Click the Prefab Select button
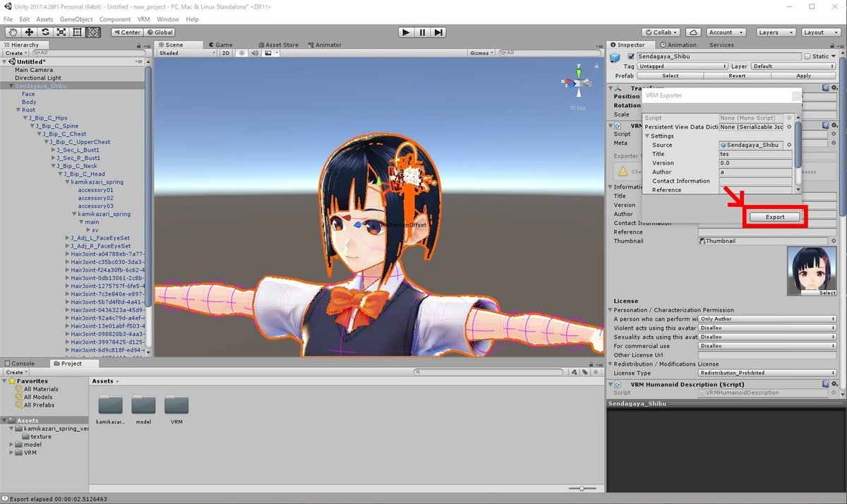This screenshot has height=504, width=847. [670, 76]
